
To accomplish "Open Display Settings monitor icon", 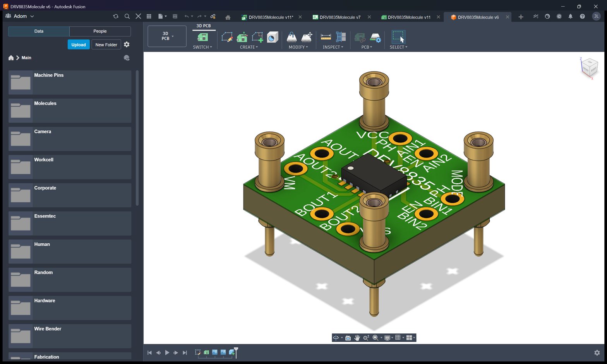I will point(387,338).
